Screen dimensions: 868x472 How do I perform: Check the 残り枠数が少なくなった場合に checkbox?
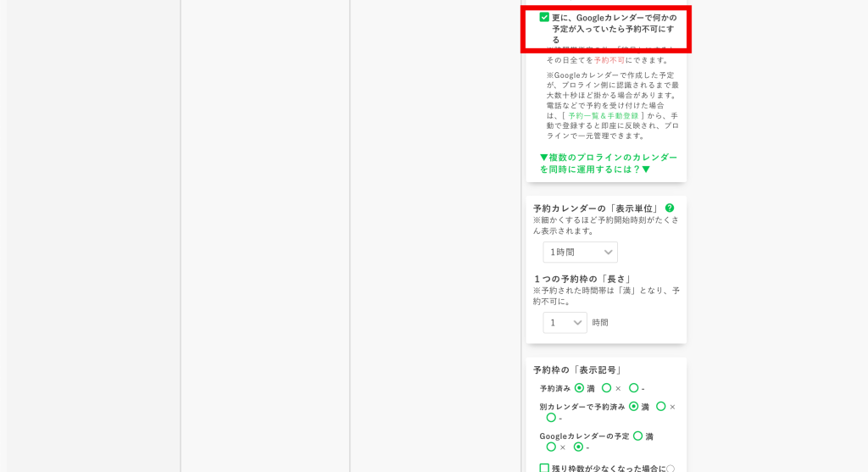(x=544, y=468)
